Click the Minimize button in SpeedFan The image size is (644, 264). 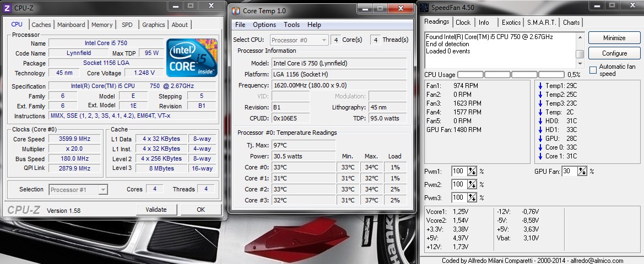614,38
